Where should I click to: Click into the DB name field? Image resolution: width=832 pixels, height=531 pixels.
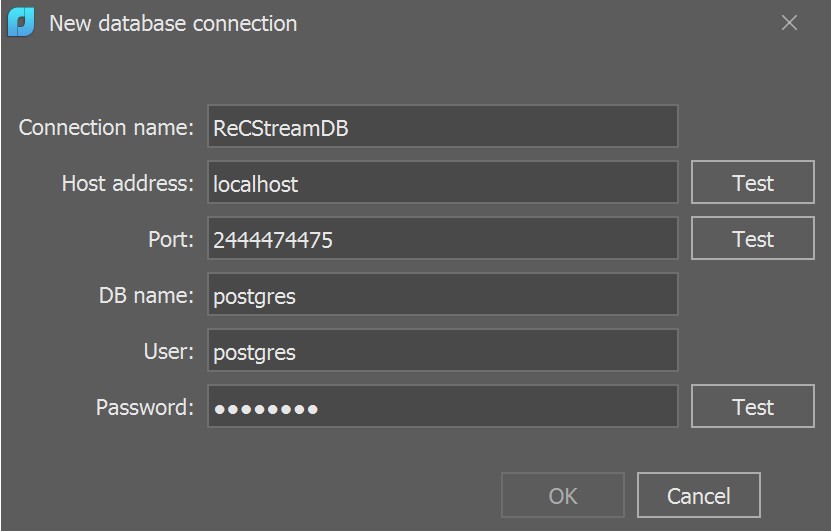point(442,295)
